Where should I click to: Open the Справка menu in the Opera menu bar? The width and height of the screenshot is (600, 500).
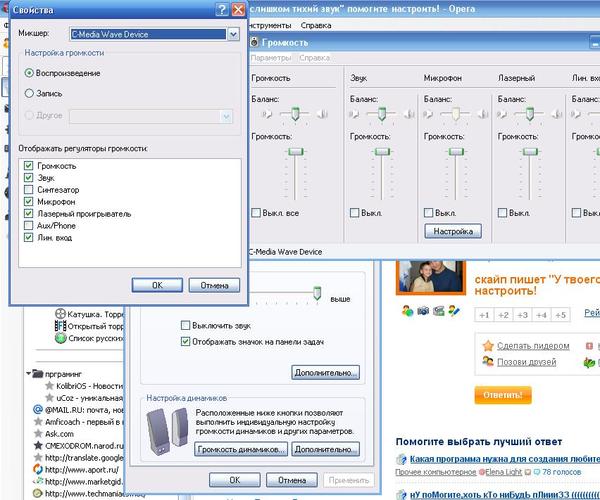click(x=316, y=25)
